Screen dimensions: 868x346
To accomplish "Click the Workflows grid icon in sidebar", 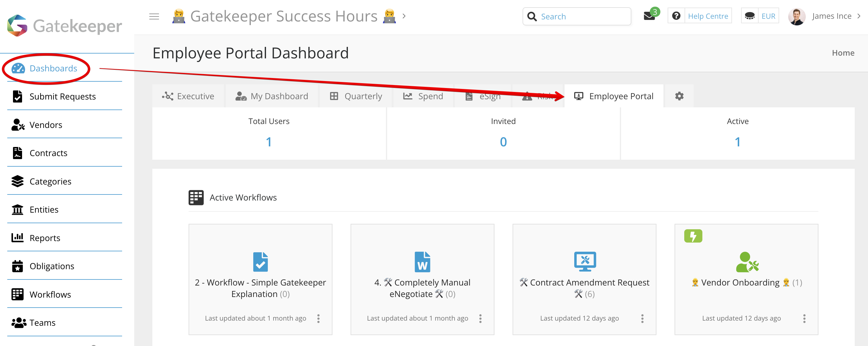I will (17, 294).
